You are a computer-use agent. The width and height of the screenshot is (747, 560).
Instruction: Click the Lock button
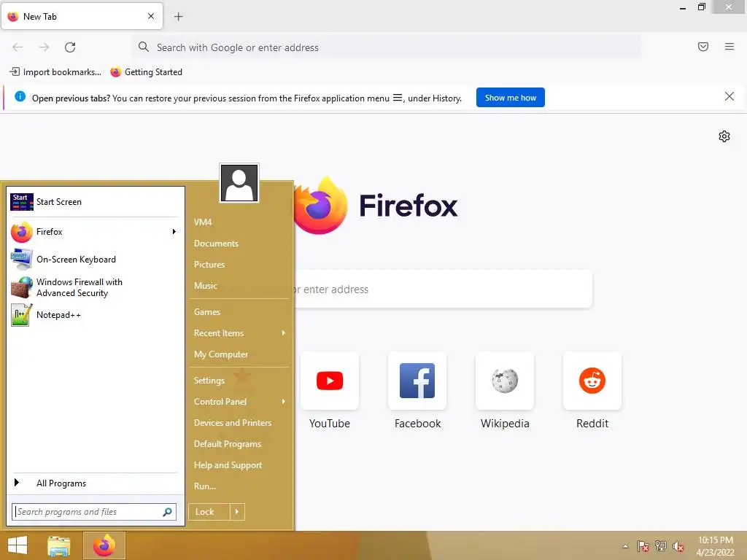coord(209,512)
